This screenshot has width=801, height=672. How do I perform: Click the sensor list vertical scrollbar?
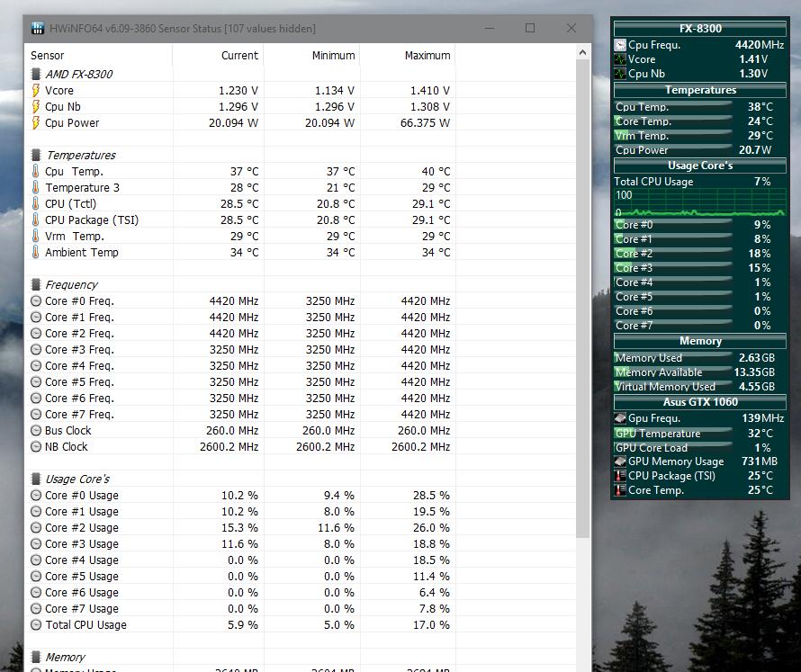[x=584, y=270]
